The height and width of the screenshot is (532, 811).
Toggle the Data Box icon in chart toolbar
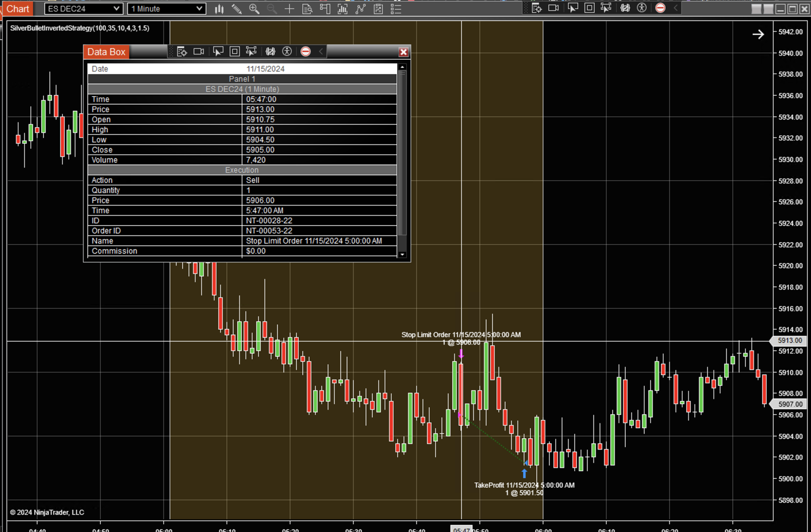click(x=307, y=9)
